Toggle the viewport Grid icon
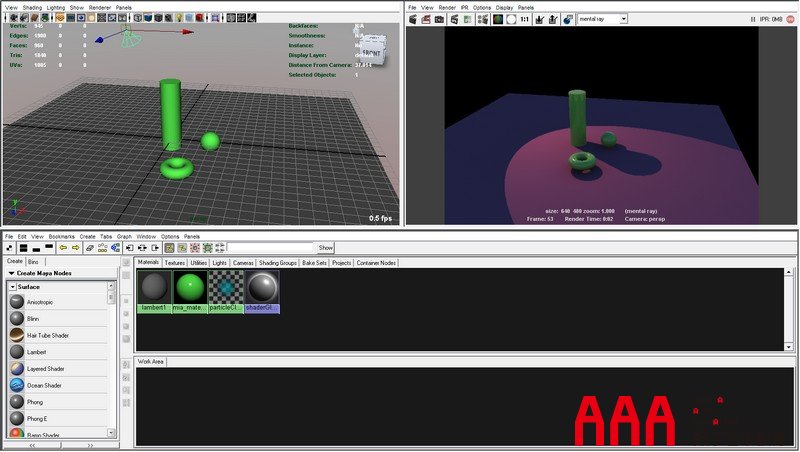Image resolution: width=800 pixels, height=452 pixels. (60, 18)
